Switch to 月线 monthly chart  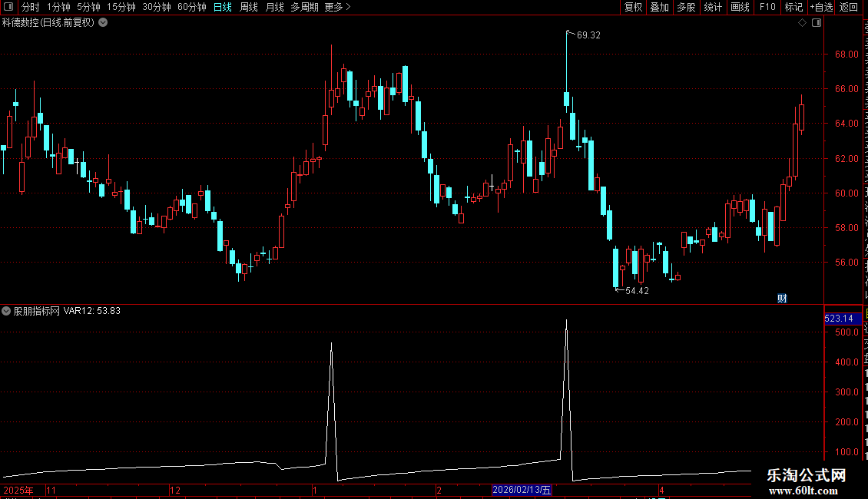(274, 7)
